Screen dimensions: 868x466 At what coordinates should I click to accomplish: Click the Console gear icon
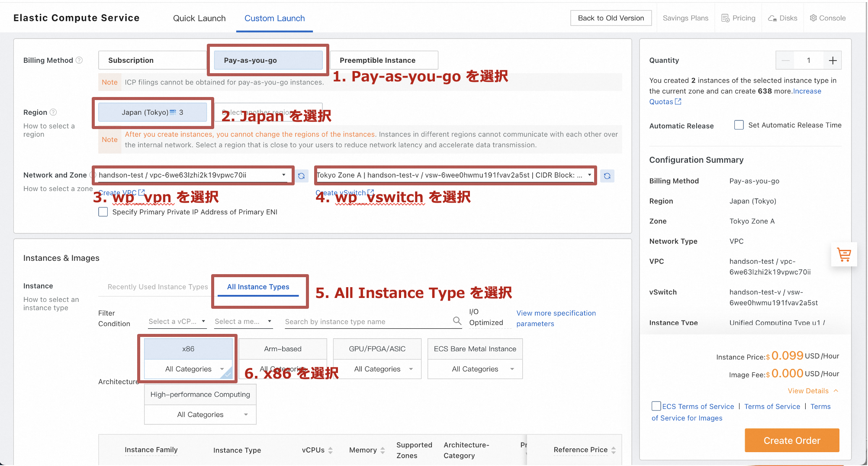click(813, 18)
